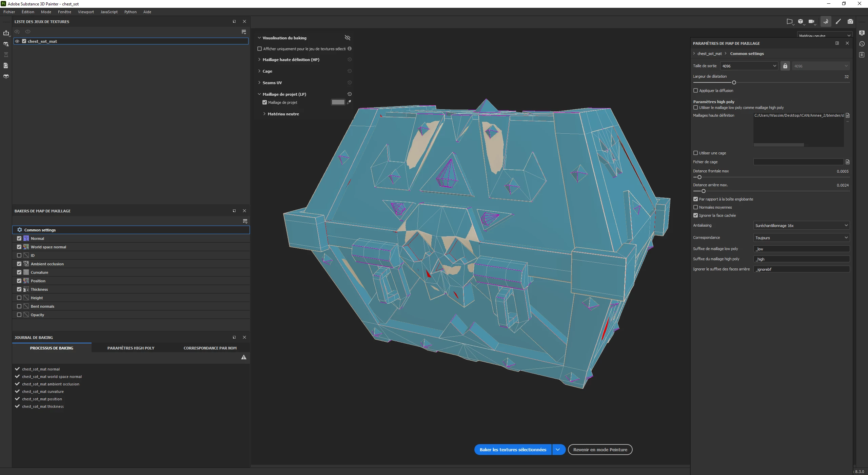
Task: Toggle baking visualization visibility eye icon
Action: click(x=347, y=38)
